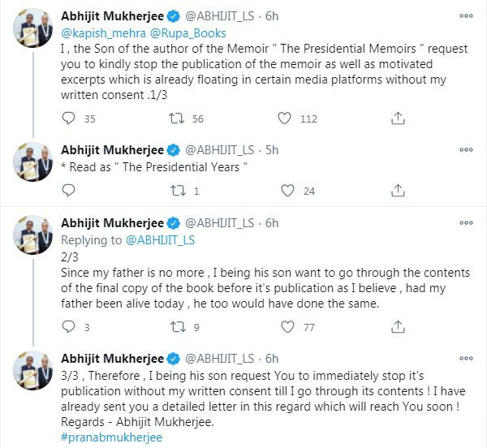Share the 2/3 tweet
The height and width of the screenshot is (448, 487).
pyautogui.click(x=398, y=327)
